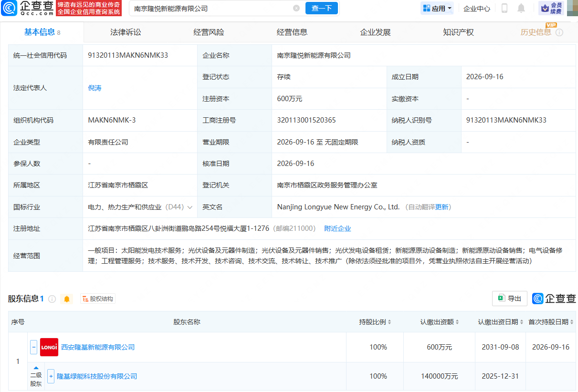578x392 pixels.
Task: Export the shareholder list with 导出
Action: pyautogui.click(x=510, y=299)
